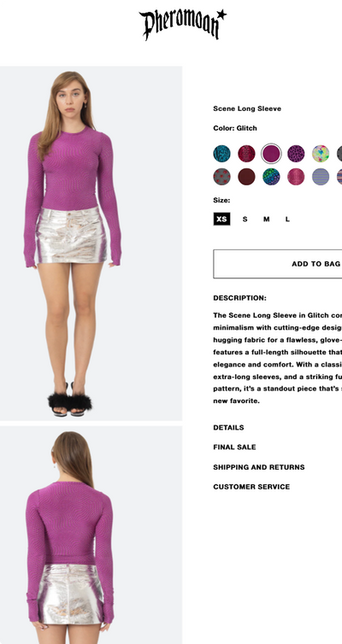Expand the DETAILS section

(228, 428)
